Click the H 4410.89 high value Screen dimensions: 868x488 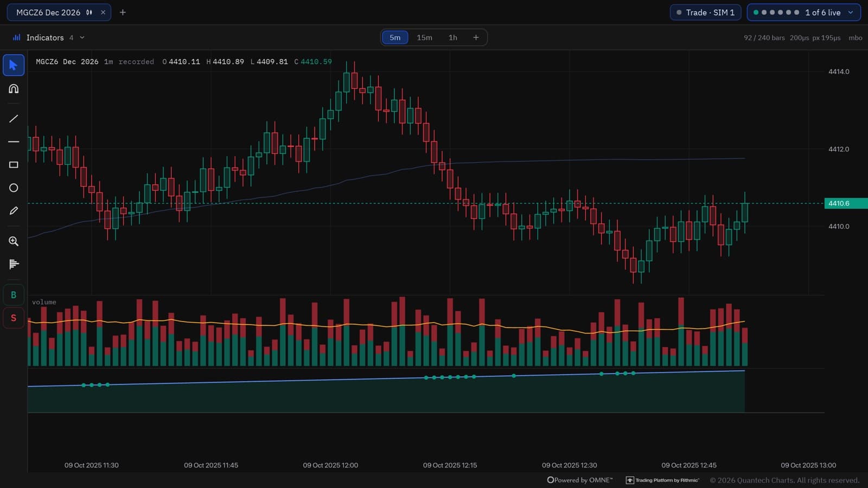pyautogui.click(x=225, y=62)
